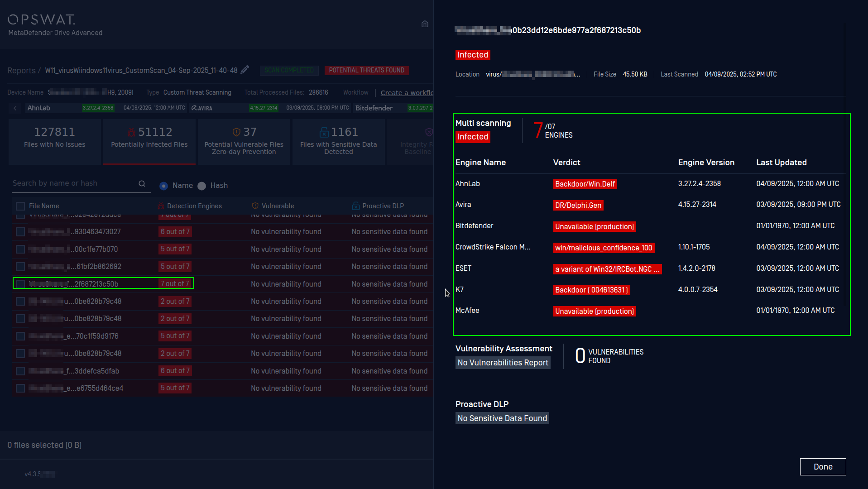This screenshot has height=489, width=868.
Task: Click the File Name column header
Action: 44,206
